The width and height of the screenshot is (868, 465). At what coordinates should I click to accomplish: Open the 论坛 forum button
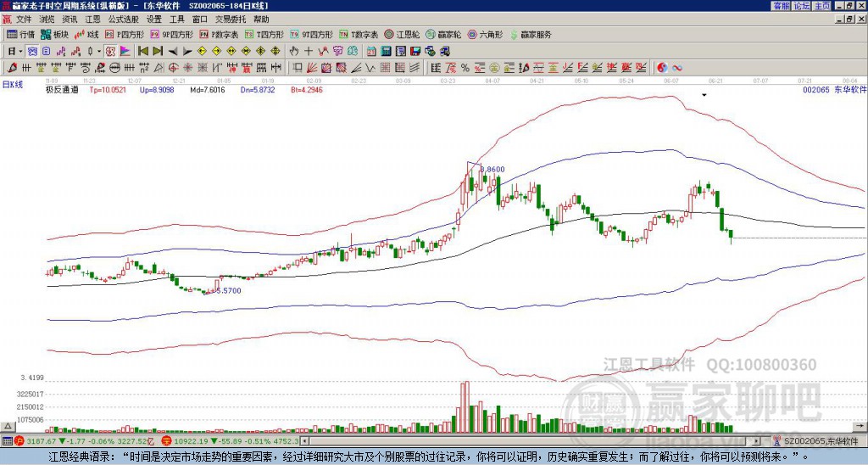click(x=801, y=6)
